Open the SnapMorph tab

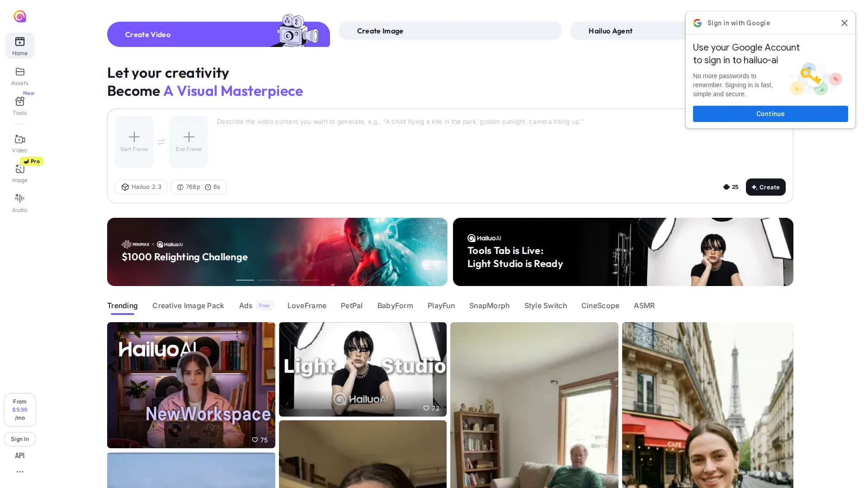(x=490, y=306)
